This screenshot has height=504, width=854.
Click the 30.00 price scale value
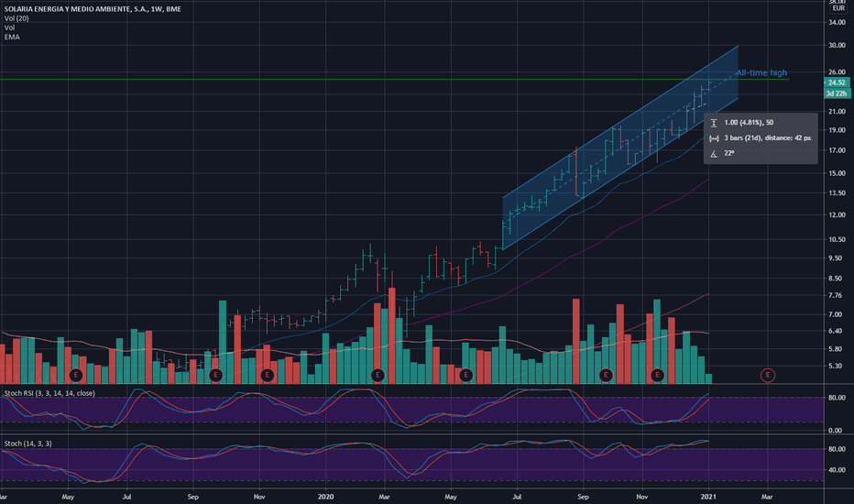tap(838, 45)
